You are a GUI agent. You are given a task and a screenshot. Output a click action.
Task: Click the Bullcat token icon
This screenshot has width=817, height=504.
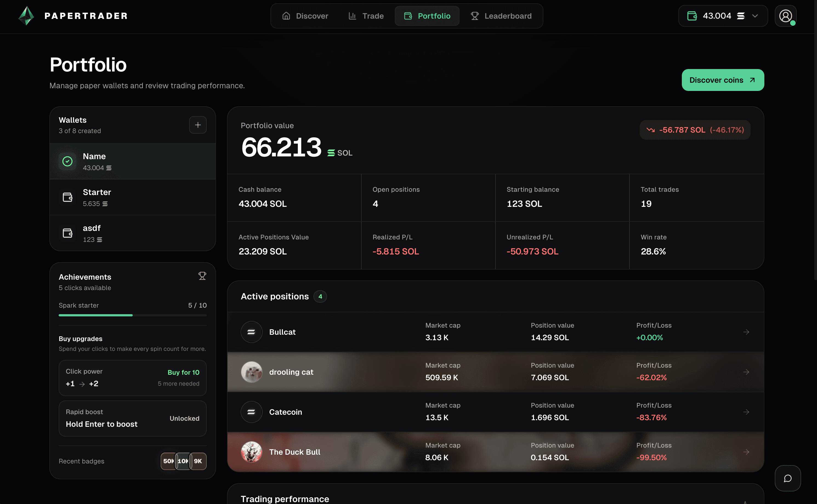point(251,332)
